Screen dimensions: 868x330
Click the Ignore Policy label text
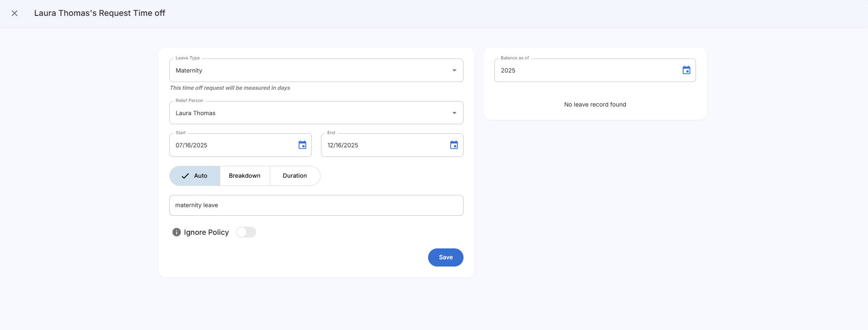(x=206, y=232)
